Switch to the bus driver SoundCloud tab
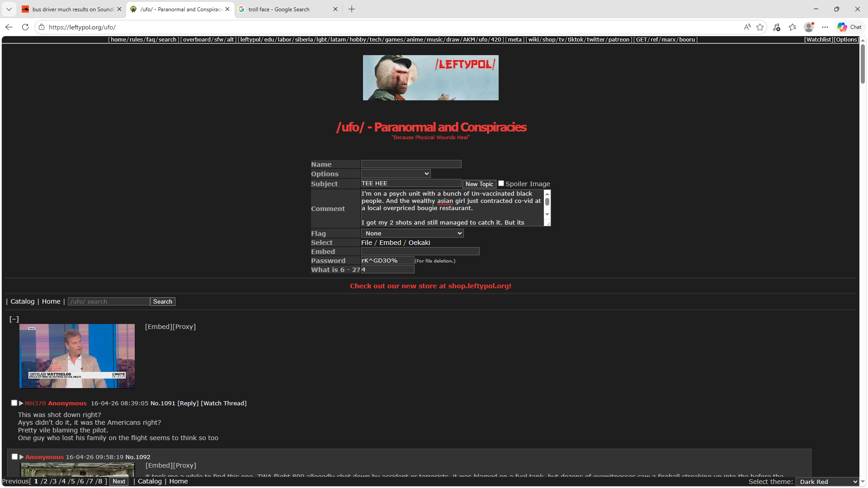868x488 pixels. point(72,9)
